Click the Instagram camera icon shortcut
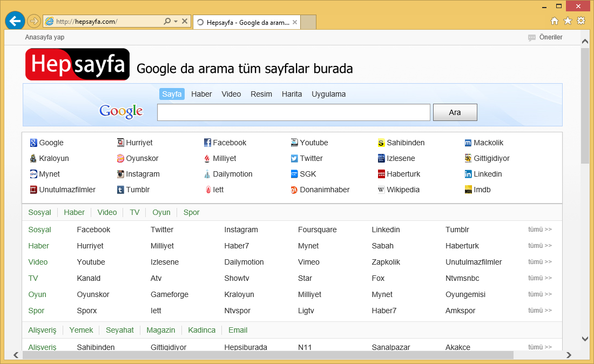 [x=120, y=174]
